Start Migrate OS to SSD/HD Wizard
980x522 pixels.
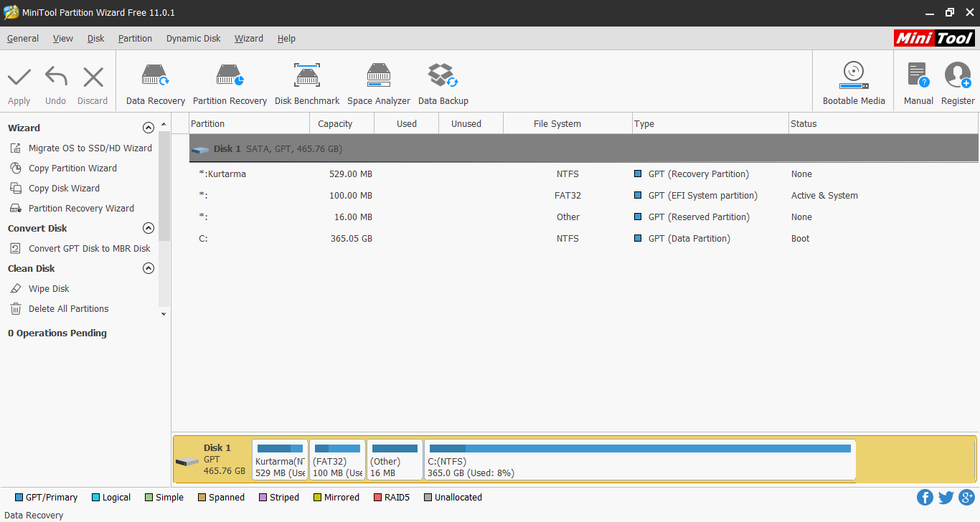[x=90, y=148]
